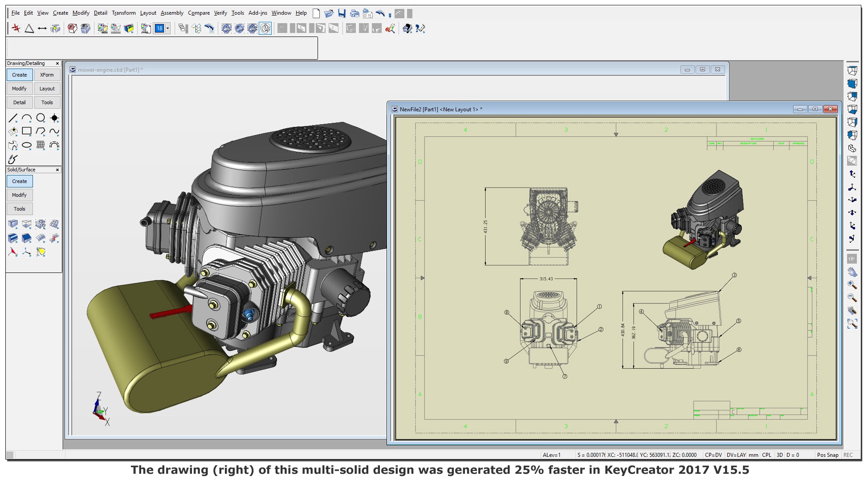Screen dimensions: 868x480
Task: Close the Solid/Surface panel
Action: [x=57, y=170]
